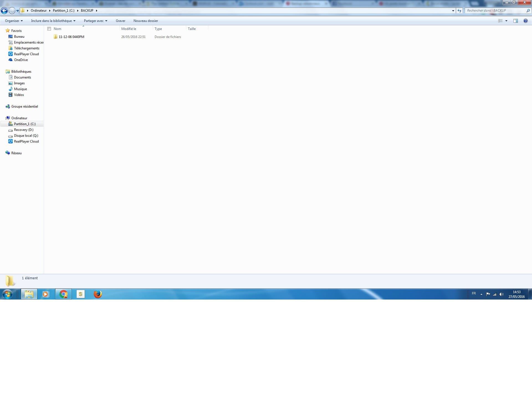The height and width of the screenshot is (393, 532).
Task: Open the Help question mark icon
Action: tap(525, 21)
